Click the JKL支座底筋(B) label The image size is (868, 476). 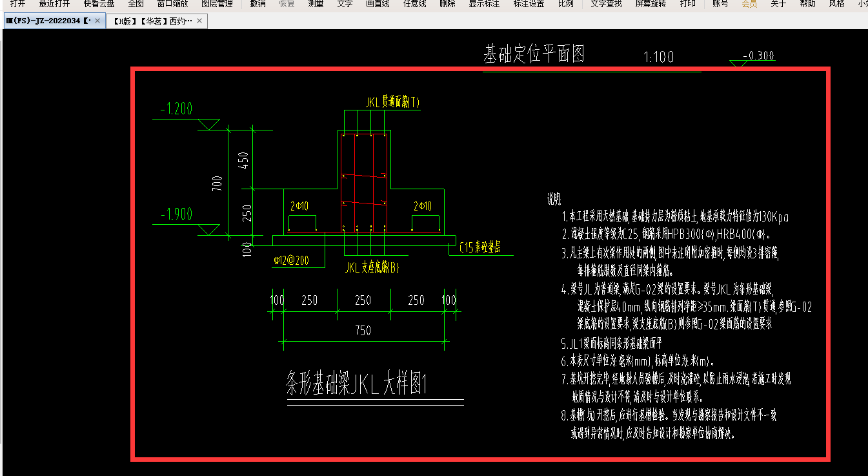coord(372,267)
